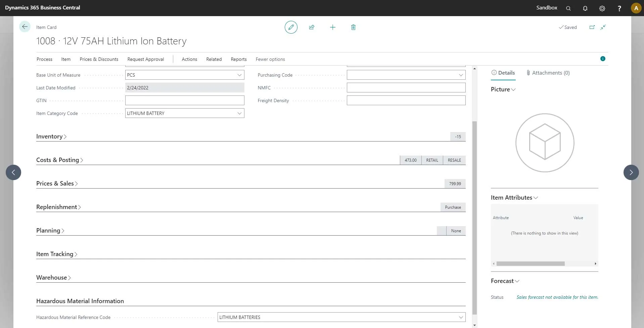Open the item card in new window
644x328 pixels.
pyautogui.click(x=592, y=27)
